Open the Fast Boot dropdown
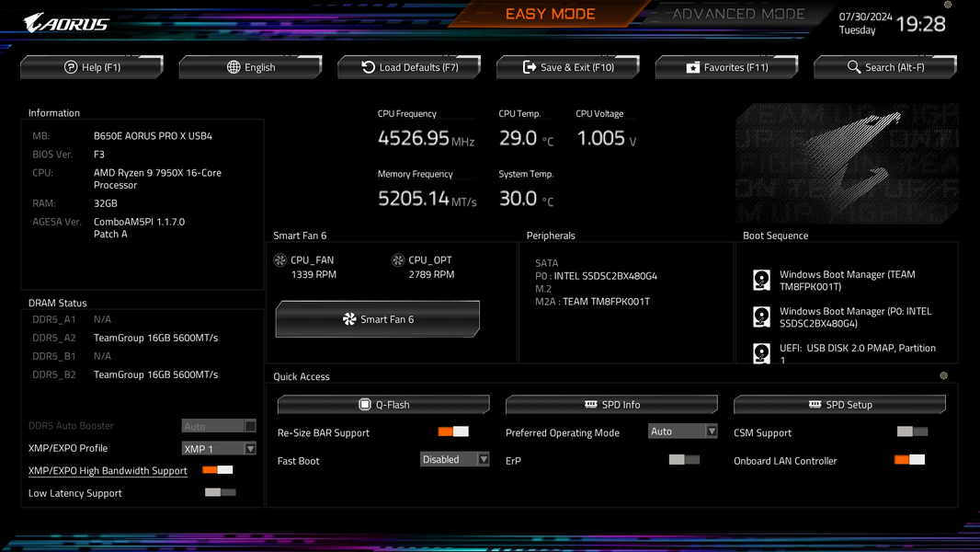The width and height of the screenshot is (980, 552). (454, 459)
